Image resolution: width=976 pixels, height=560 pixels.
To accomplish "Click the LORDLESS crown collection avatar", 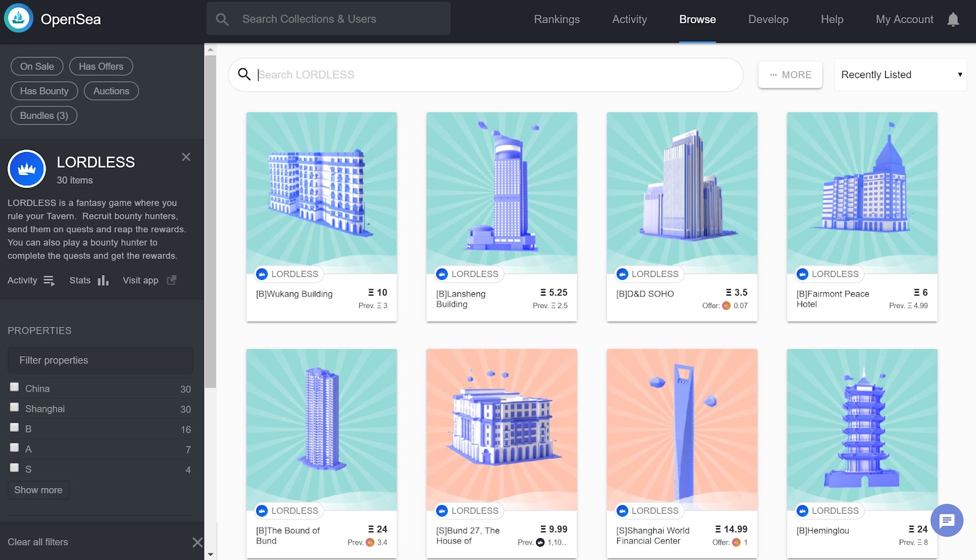I will click(27, 169).
